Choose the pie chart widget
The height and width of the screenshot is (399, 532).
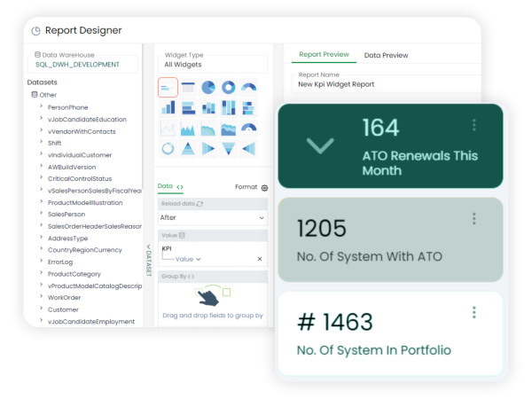tap(208, 88)
